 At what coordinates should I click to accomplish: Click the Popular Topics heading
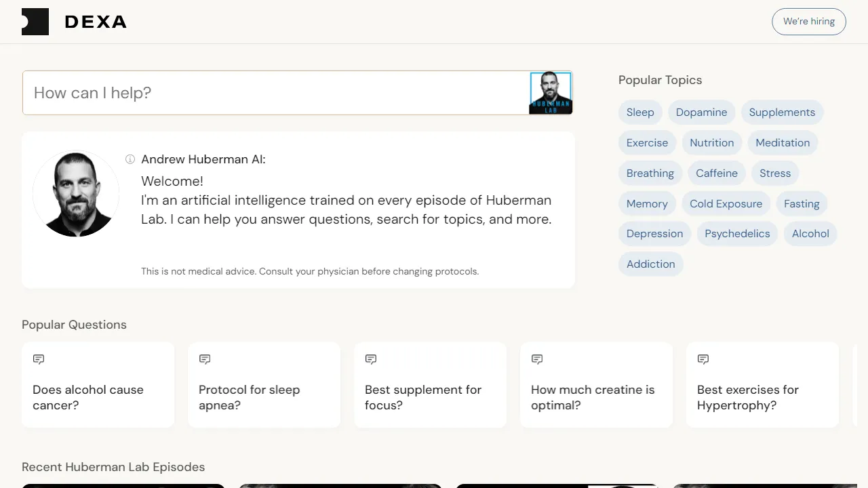[x=660, y=80]
